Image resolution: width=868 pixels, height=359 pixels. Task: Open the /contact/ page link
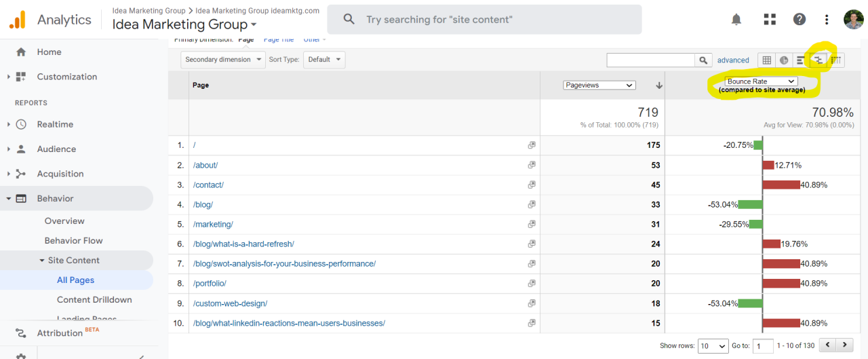tap(208, 185)
